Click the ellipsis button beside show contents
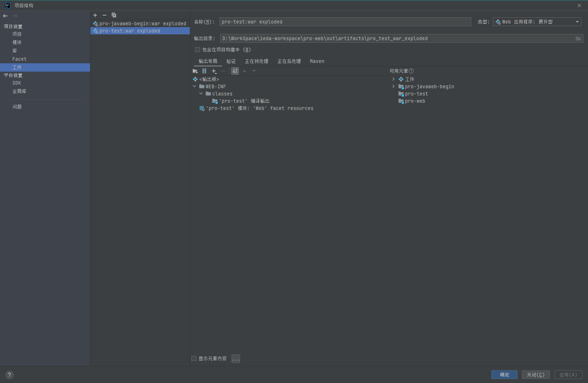 click(x=236, y=359)
